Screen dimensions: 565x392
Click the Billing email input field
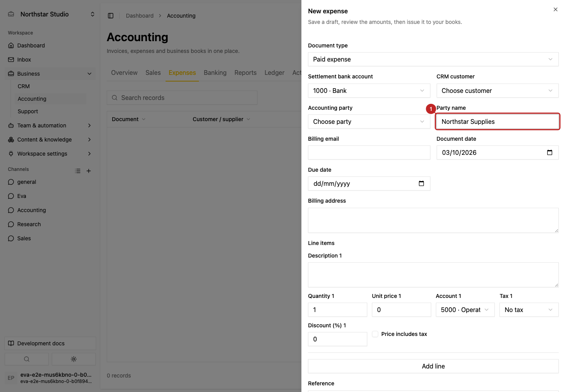pos(369,152)
